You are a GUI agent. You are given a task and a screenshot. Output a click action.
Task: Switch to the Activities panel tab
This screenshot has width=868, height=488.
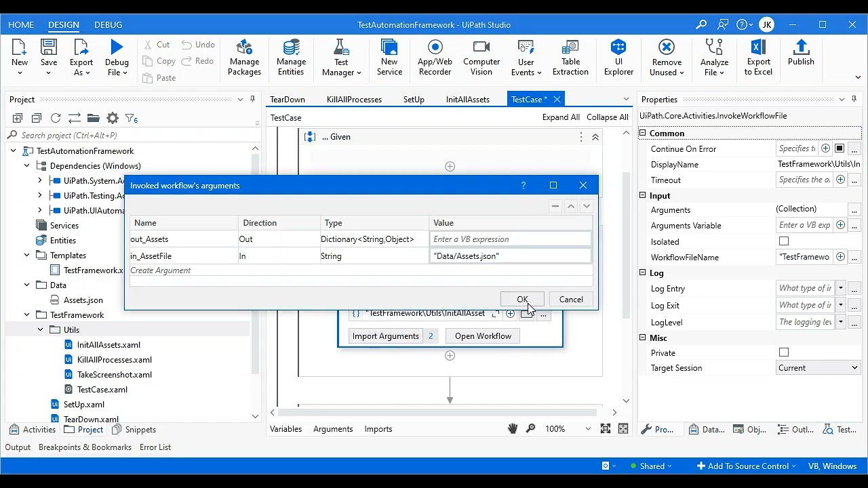tap(32, 429)
